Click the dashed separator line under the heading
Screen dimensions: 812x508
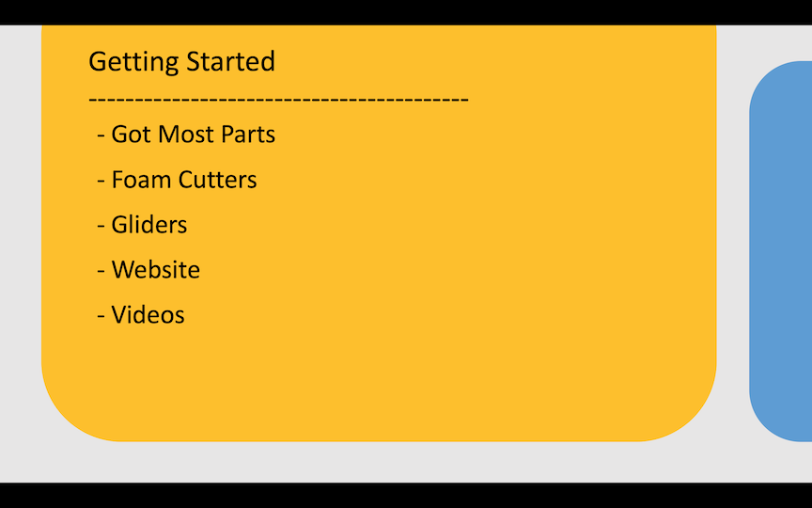pos(278,99)
